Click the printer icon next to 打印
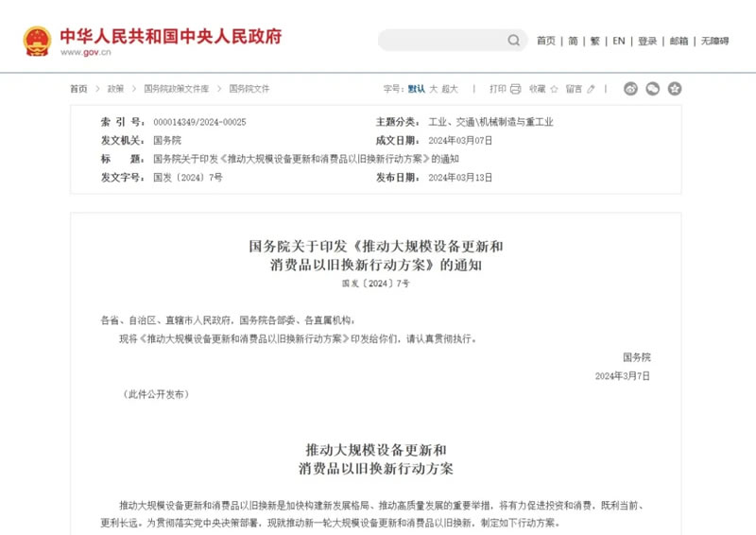 coord(515,89)
